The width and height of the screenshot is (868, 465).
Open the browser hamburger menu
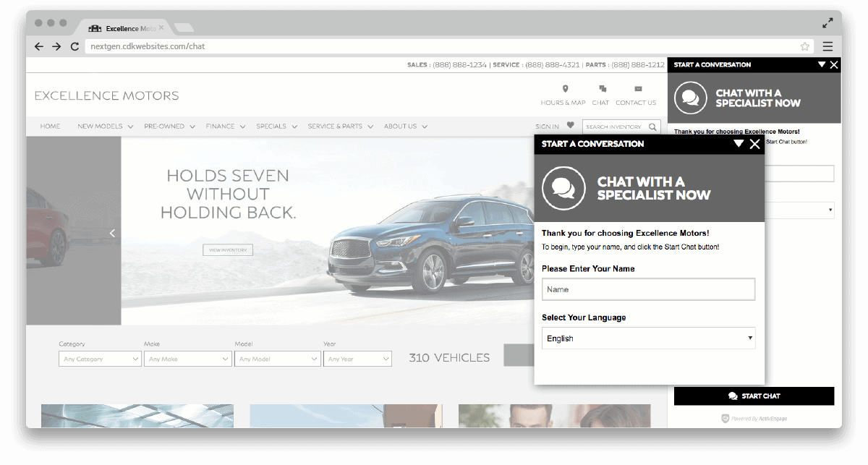[x=827, y=46]
